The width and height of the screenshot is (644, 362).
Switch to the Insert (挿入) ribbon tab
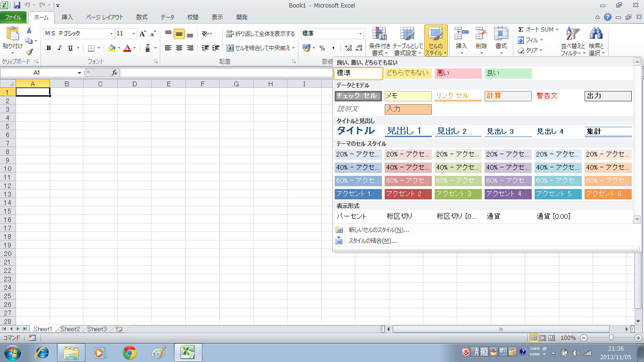67,17
